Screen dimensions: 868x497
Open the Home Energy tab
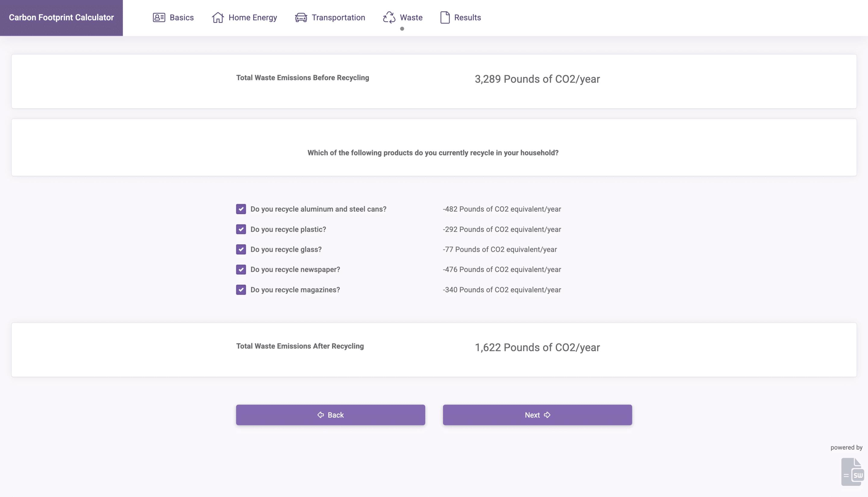pos(252,17)
